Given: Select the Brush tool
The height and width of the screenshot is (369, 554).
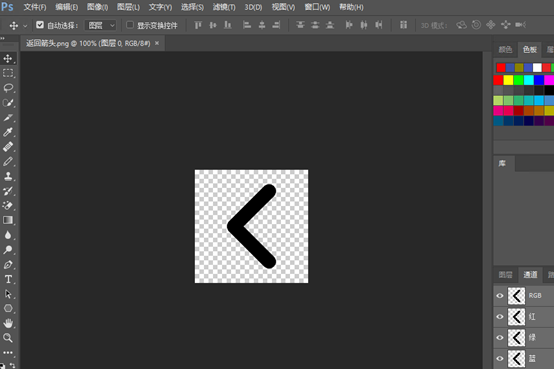Looking at the screenshot, I should pos(8,162).
